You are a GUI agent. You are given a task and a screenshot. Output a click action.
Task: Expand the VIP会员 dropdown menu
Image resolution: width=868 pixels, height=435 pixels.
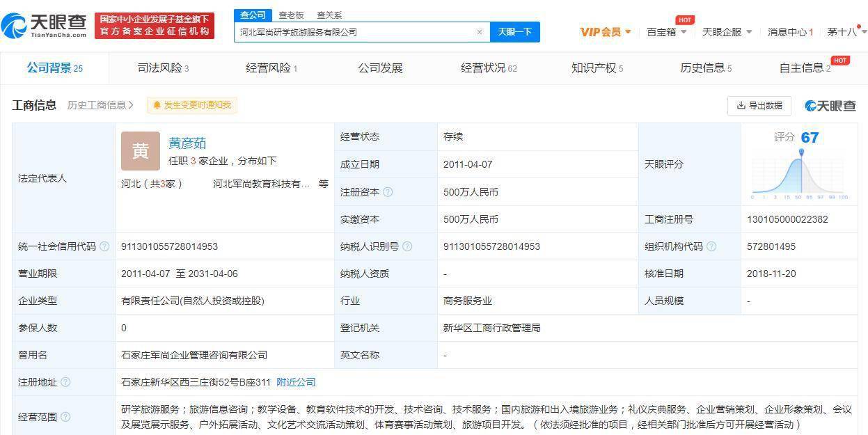click(606, 32)
